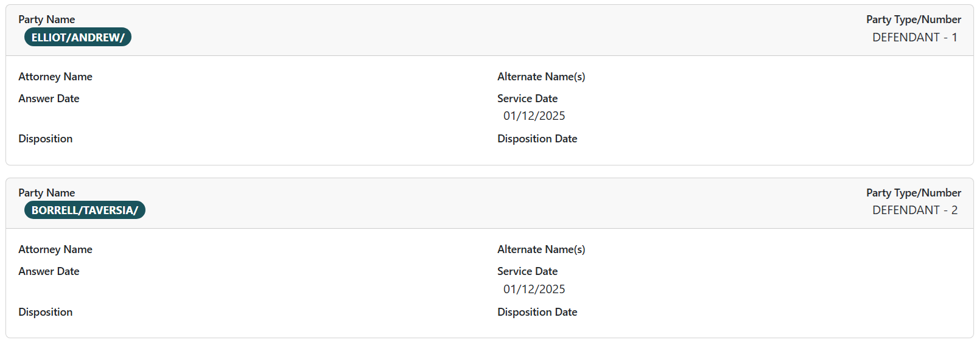Select the DEFENDANT - 1 party type text
Viewport: 980px width, 351px height.
tap(914, 37)
